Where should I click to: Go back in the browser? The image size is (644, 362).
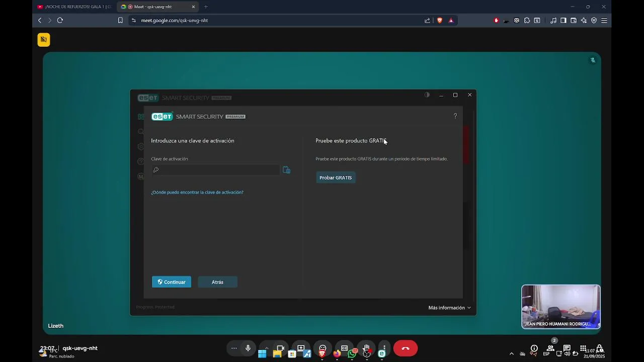40,20
